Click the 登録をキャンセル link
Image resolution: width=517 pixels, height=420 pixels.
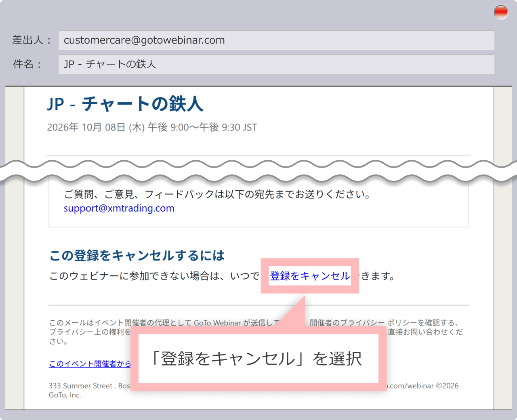[310, 276]
